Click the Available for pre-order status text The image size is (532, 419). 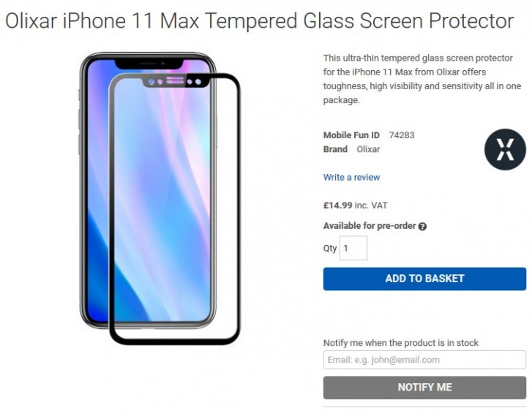click(x=370, y=226)
